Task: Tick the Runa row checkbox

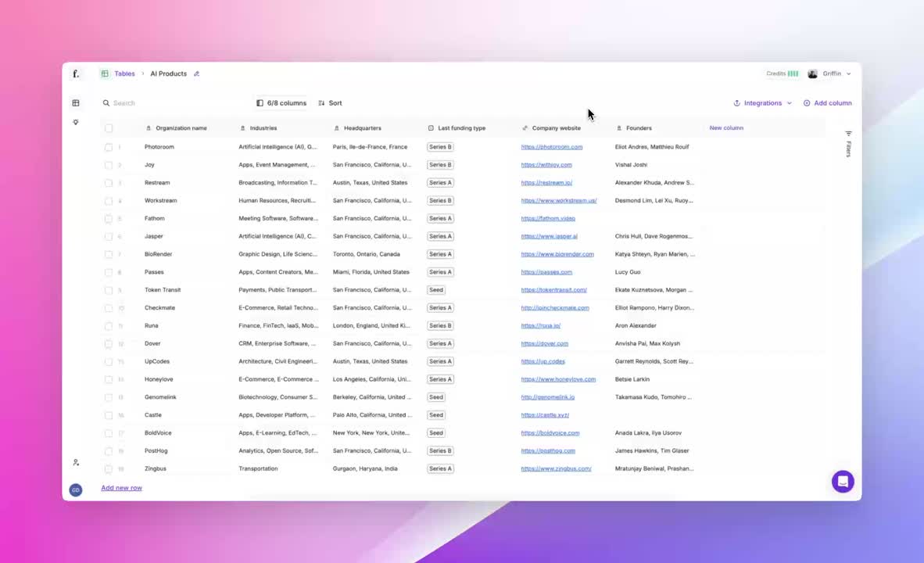Action: (x=109, y=326)
